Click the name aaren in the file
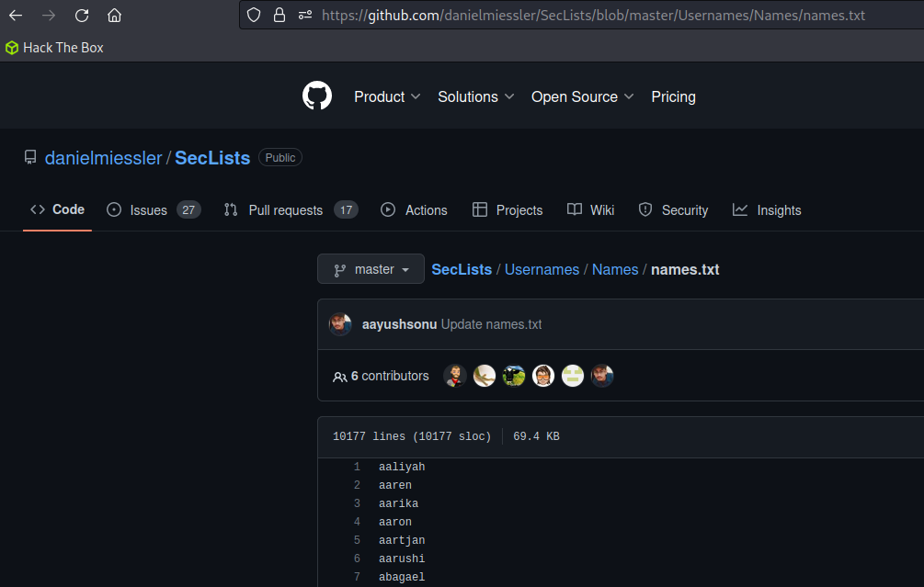924x587 pixels. coord(394,485)
